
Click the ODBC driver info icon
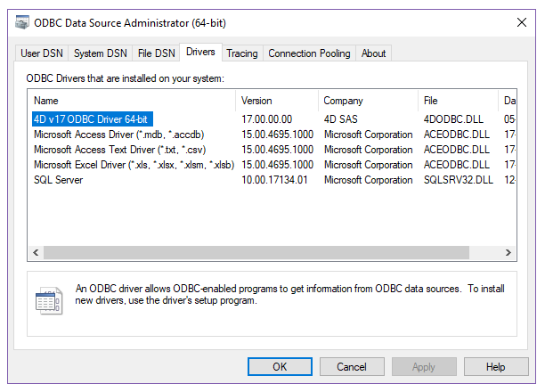[x=47, y=300]
